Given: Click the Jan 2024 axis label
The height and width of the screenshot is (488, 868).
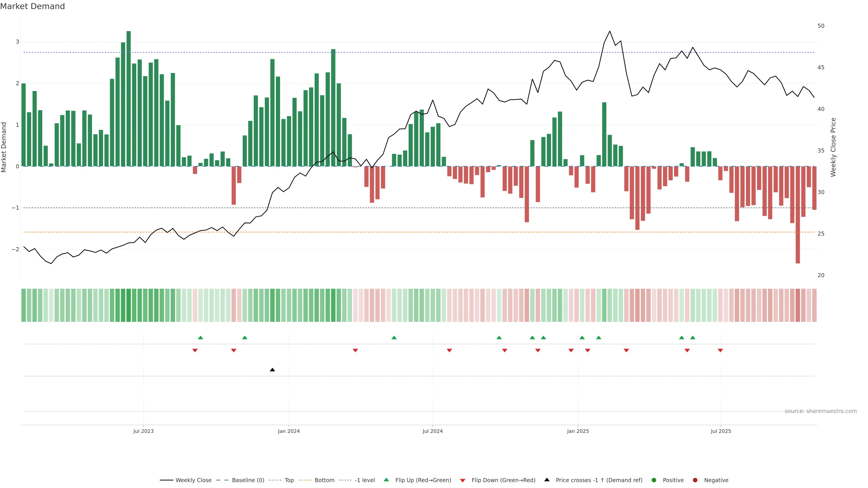Looking at the screenshot, I should pos(289,431).
